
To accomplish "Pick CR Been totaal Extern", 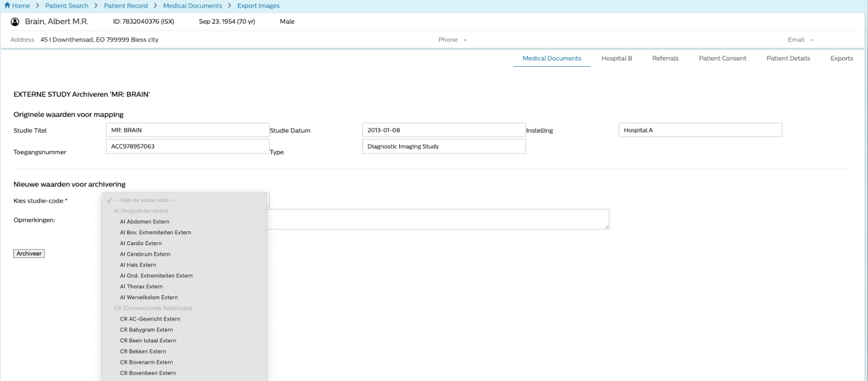I will click(184, 341).
